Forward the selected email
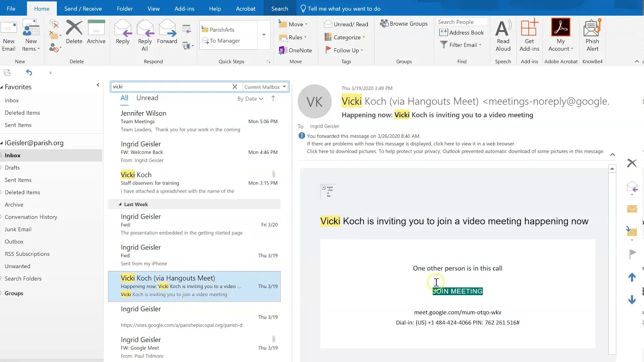Viewport: 644px width, 362px height. pyautogui.click(x=167, y=33)
